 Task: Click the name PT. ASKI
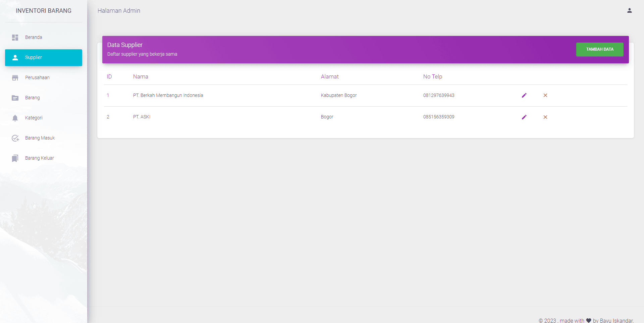pyautogui.click(x=142, y=117)
